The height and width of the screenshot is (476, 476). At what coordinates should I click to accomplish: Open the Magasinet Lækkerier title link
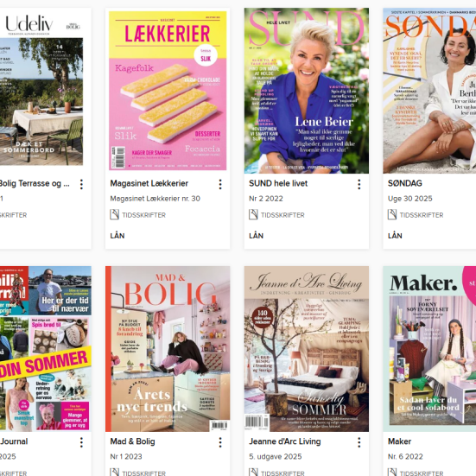click(x=149, y=183)
